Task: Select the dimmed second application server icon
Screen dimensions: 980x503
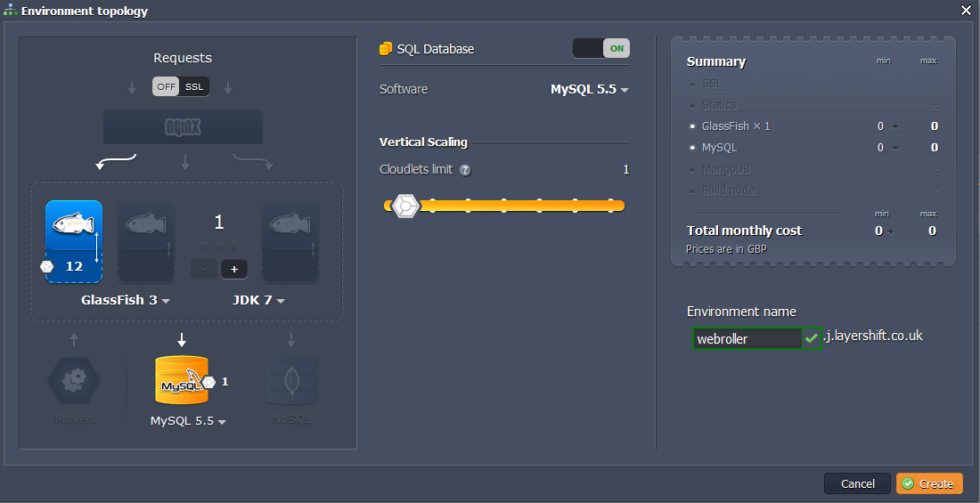Action: click(146, 241)
